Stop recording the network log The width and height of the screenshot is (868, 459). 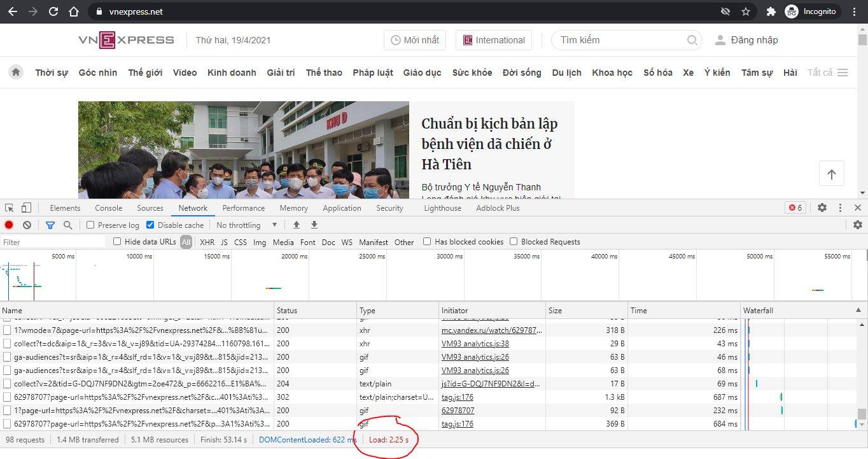coord(8,225)
